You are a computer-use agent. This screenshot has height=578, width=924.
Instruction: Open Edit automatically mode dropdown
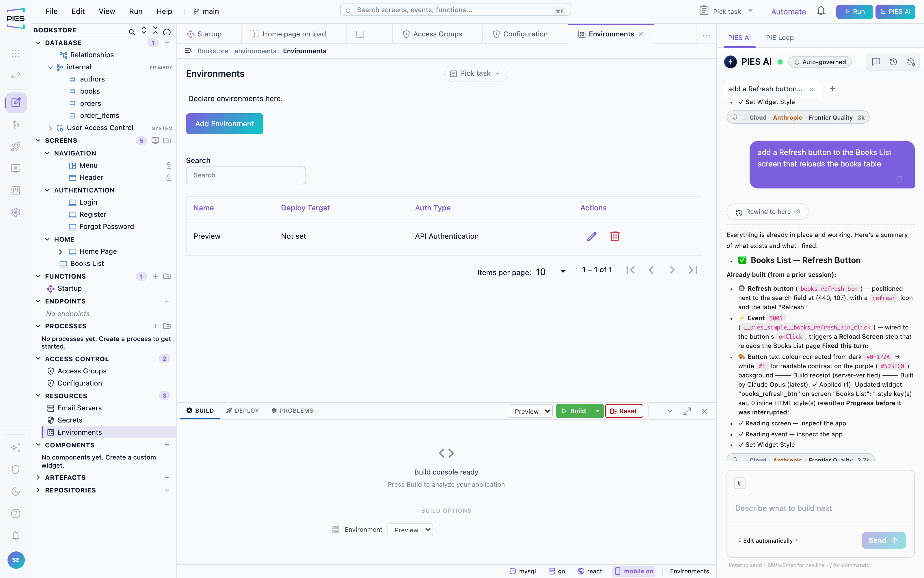pyautogui.click(x=768, y=540)
